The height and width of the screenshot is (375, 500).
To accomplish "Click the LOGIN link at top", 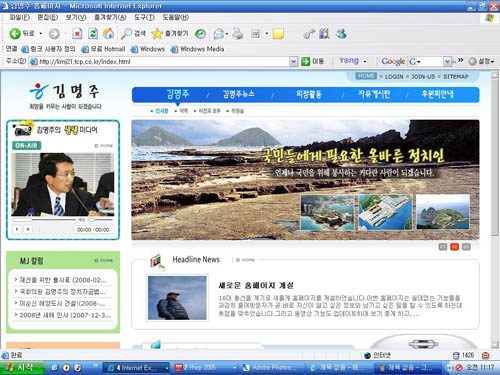I will 394,77.
